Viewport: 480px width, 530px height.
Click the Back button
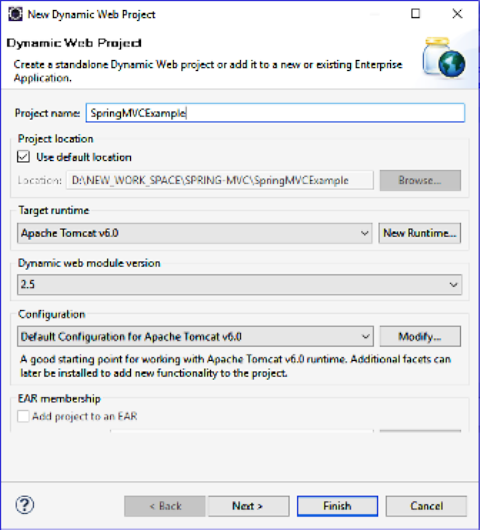point(165,506)
